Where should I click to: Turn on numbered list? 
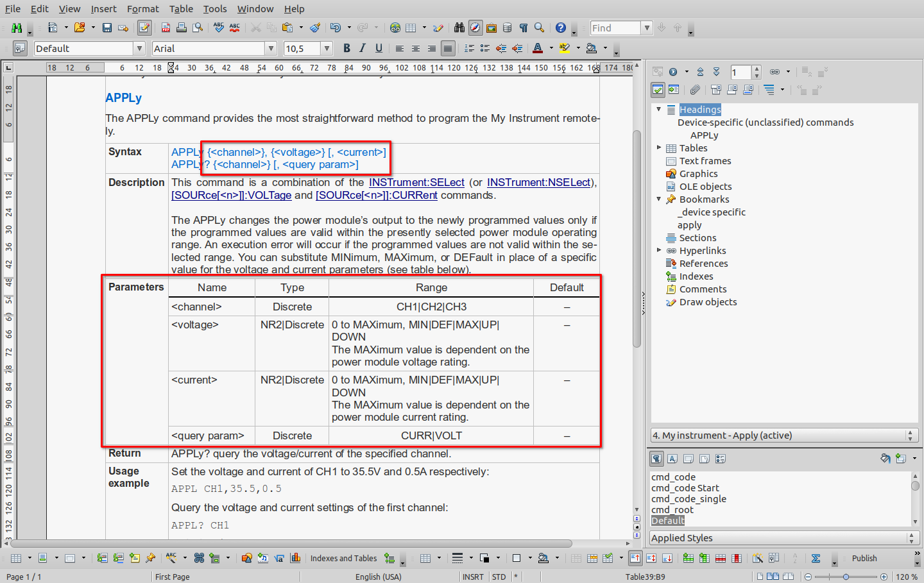pos(469,48)
